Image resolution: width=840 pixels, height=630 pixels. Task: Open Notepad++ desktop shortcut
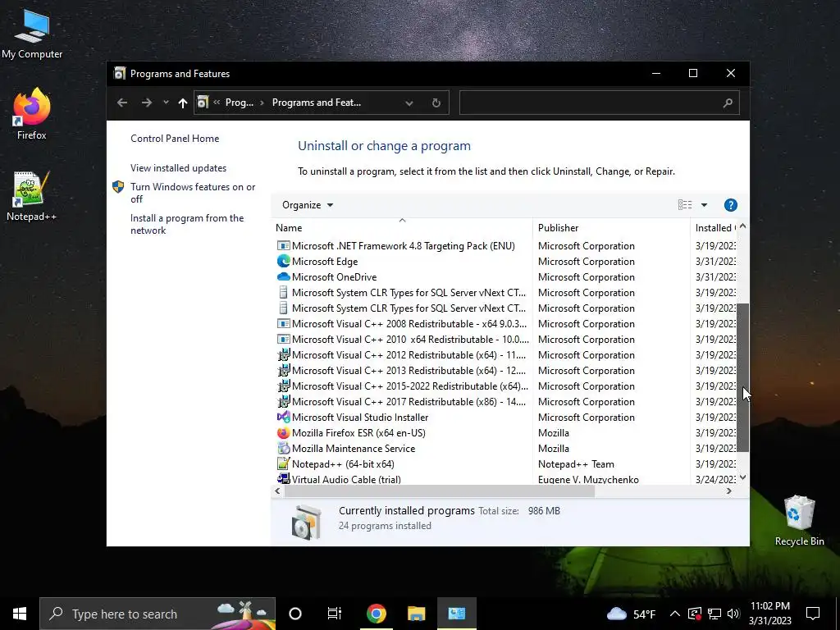32,196
